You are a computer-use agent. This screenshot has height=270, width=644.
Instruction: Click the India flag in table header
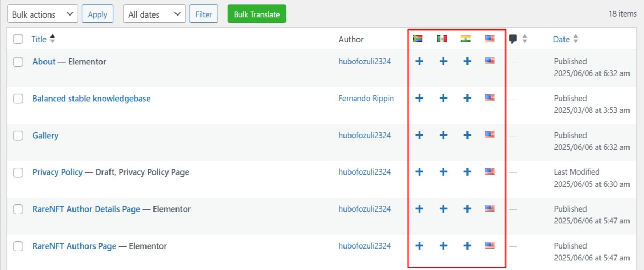[465, 39]
